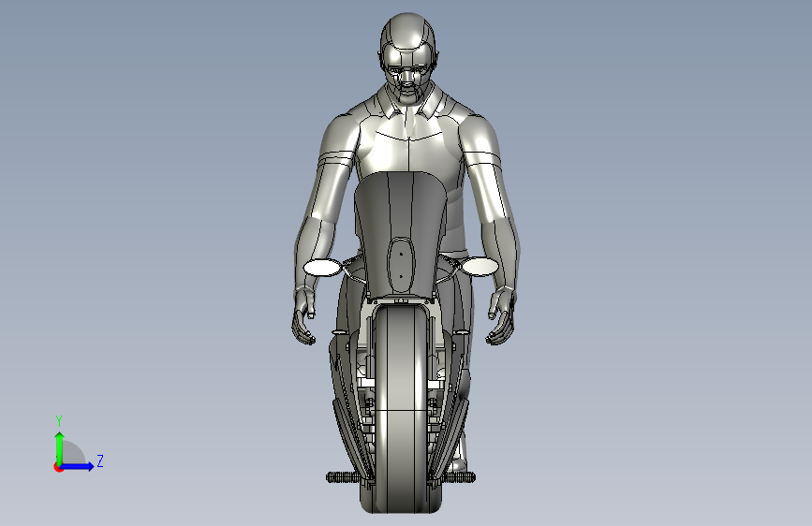Select the mirror on the screen's left side

click(321, 267)
